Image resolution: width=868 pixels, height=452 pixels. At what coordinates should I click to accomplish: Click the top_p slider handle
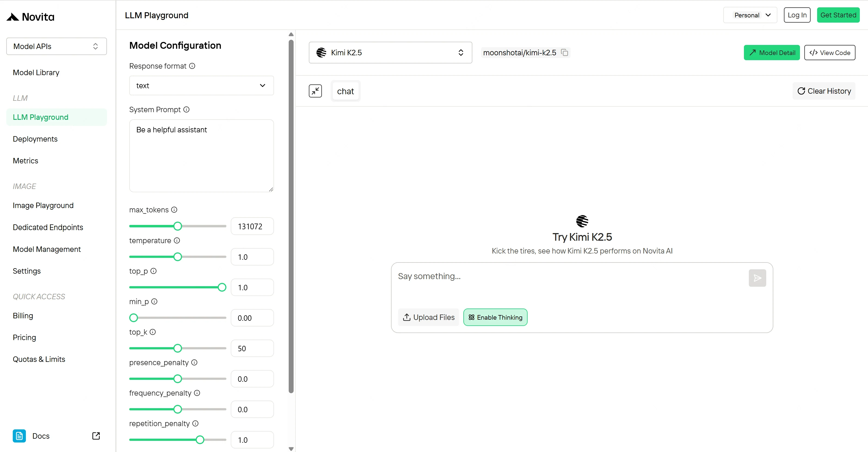pos(222,287)
